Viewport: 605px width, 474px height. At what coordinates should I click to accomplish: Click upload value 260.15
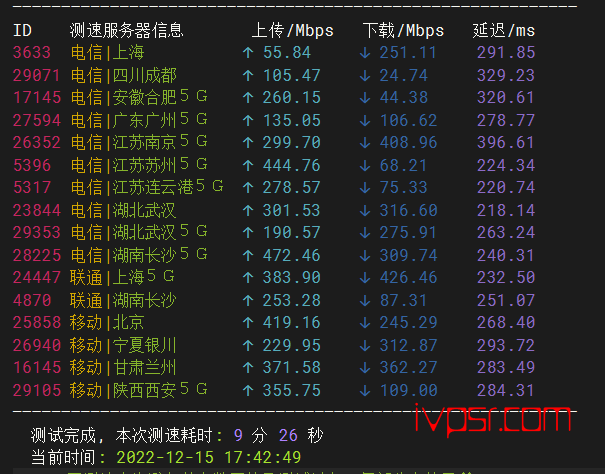[x=292, y=97]
